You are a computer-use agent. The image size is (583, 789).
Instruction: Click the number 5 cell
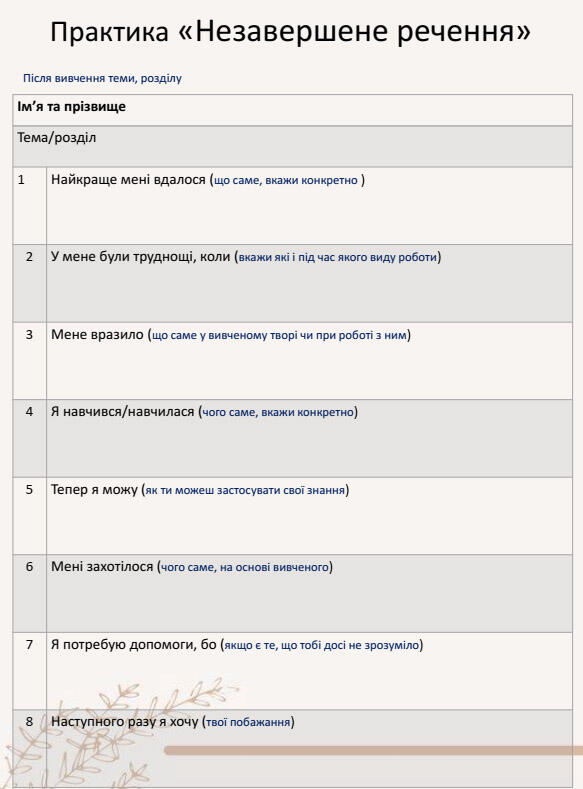point(30,516)
